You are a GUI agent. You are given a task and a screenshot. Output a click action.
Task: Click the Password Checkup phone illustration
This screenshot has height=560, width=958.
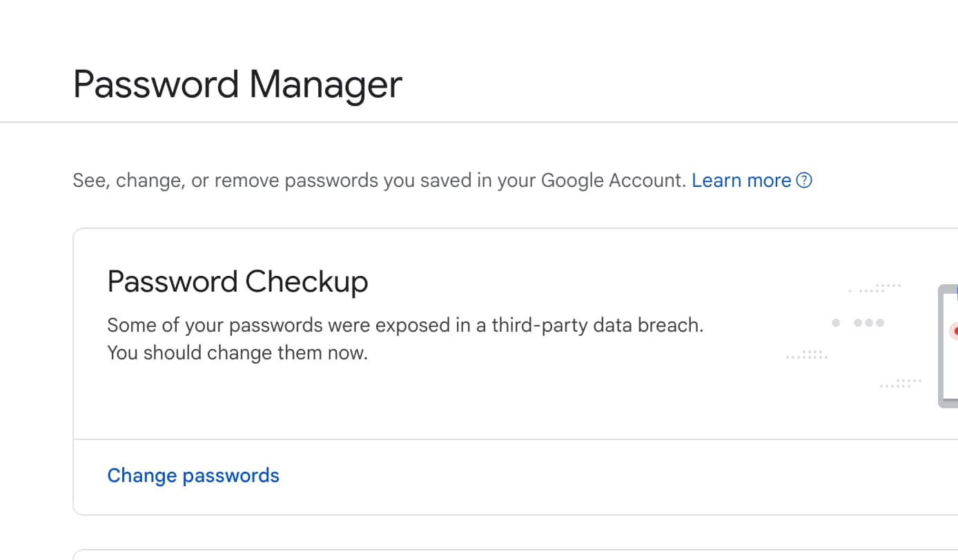click(949, 345)
